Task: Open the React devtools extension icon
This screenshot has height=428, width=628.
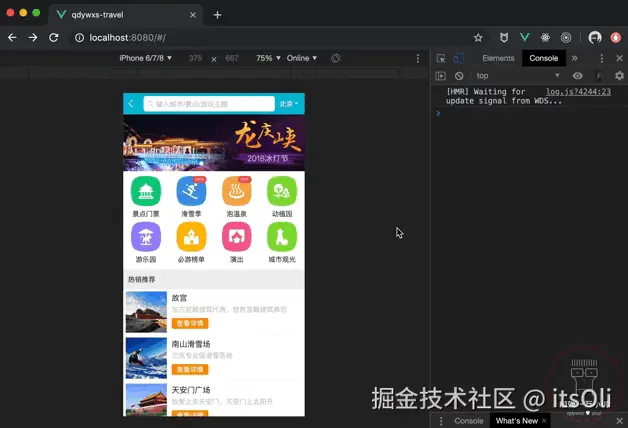Action: (x=545, y=38)
